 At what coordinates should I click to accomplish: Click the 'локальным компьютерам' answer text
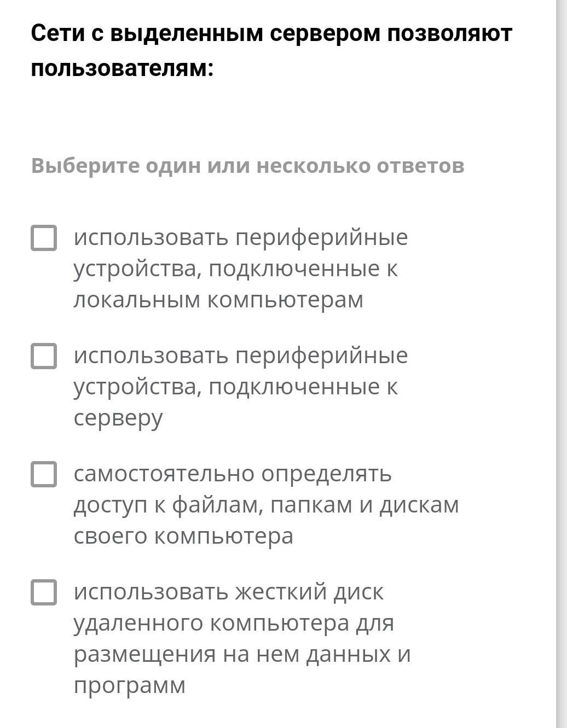pyautogui.click(x=218, y=300)
